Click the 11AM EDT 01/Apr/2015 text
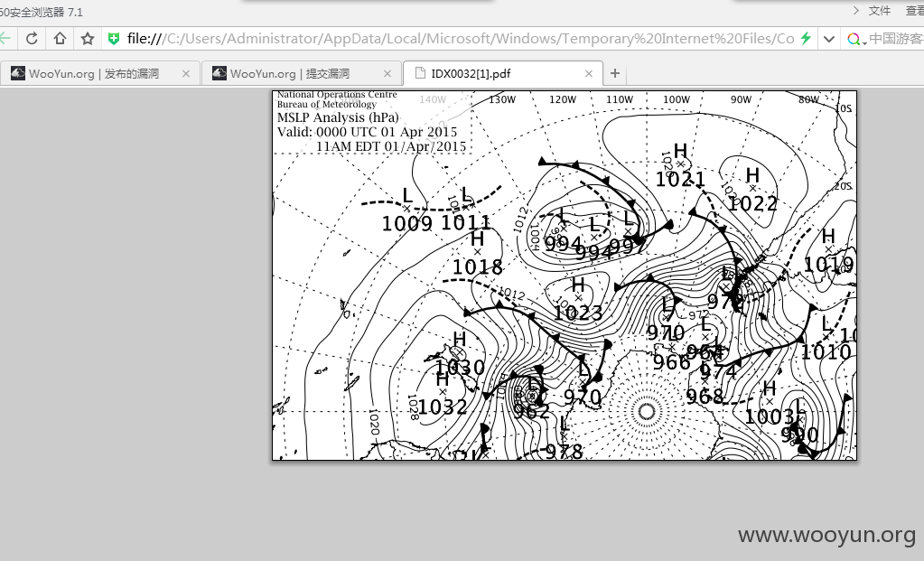The width and height of the screenshot is (924, 561). coord(391,146)
